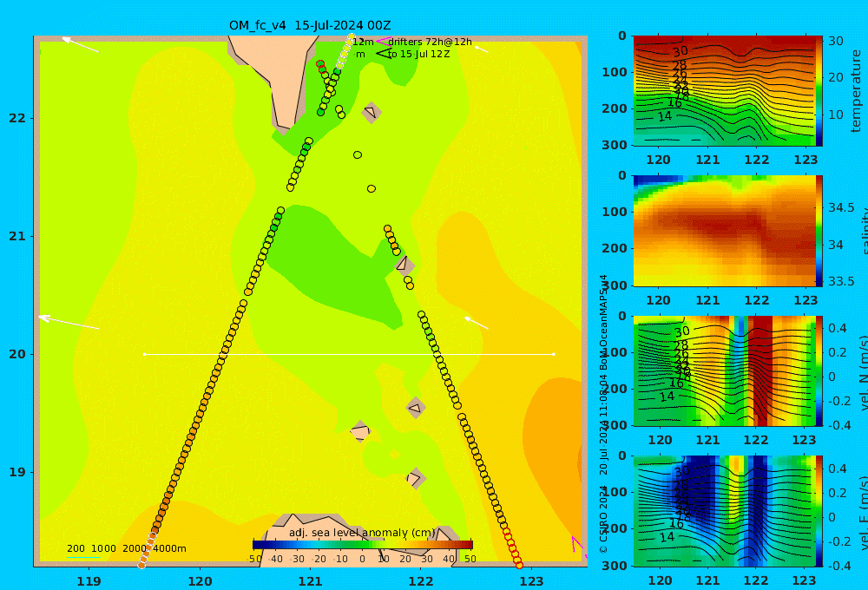Click the white current arrow near 20.3N 118.7E
Screen dimensions: 868x590
[x=69, y=322]
